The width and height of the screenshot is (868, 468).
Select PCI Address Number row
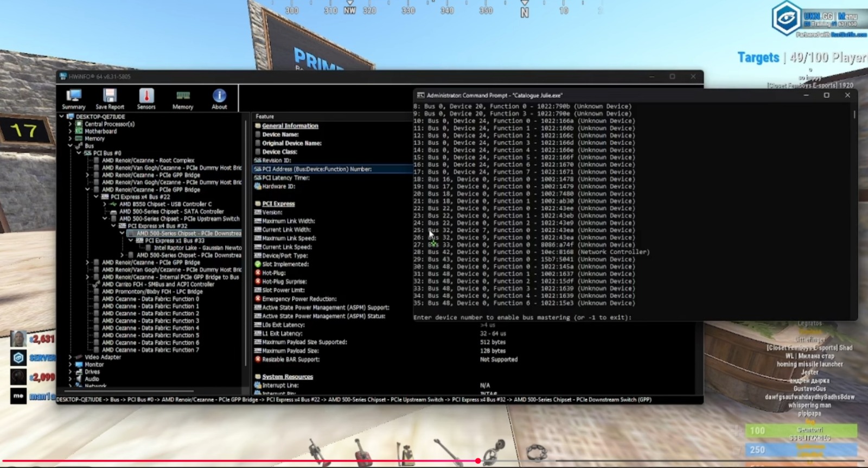click(317, 169)
